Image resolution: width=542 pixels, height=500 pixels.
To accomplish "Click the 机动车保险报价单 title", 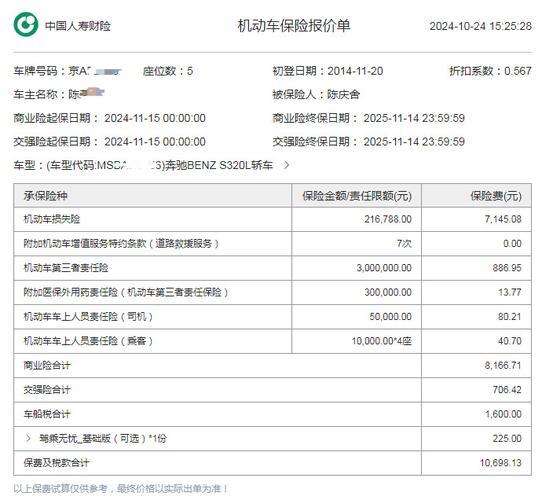I will 294,26.
